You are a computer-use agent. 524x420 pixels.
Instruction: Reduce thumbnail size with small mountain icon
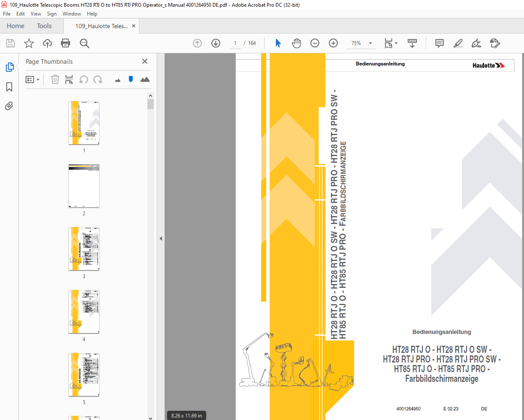118,80
